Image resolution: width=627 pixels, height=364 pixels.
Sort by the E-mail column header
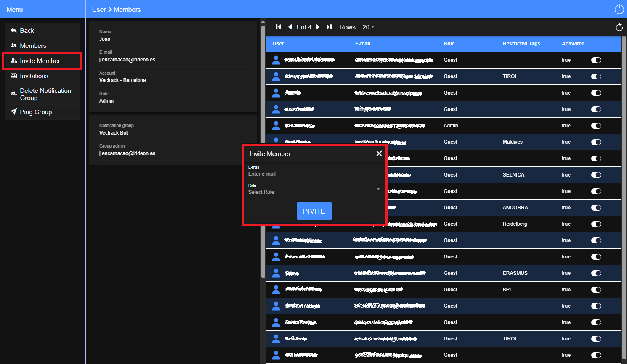click(363, 44)
